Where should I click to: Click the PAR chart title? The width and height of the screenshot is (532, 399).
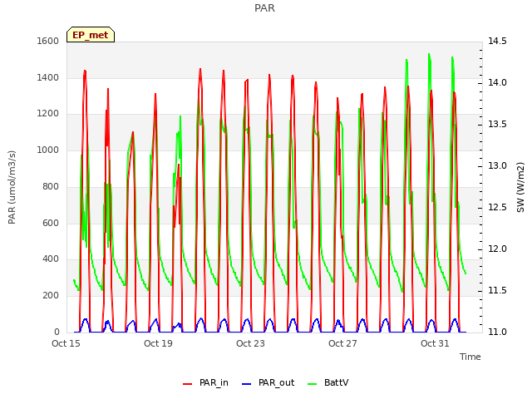[264, 7]
